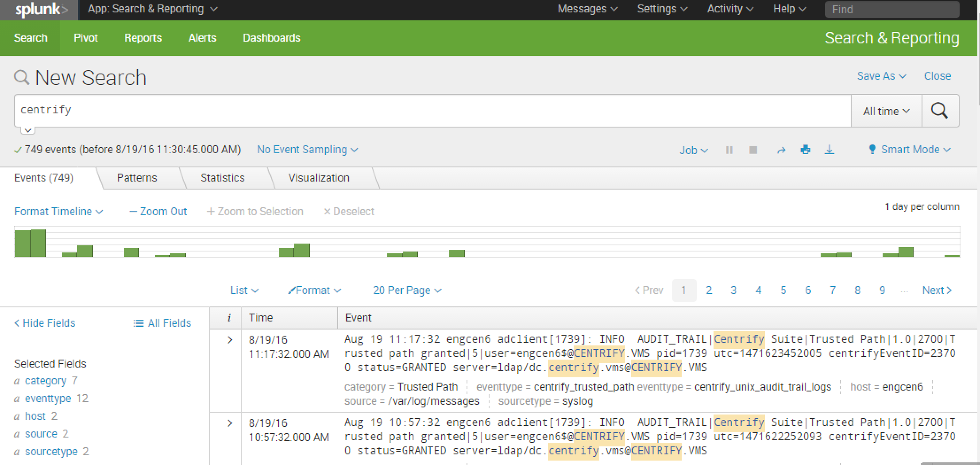Image resolution: width=980 pixels, height=465 pixels.
Task: Go to results page 2
Action: point(709,291)
